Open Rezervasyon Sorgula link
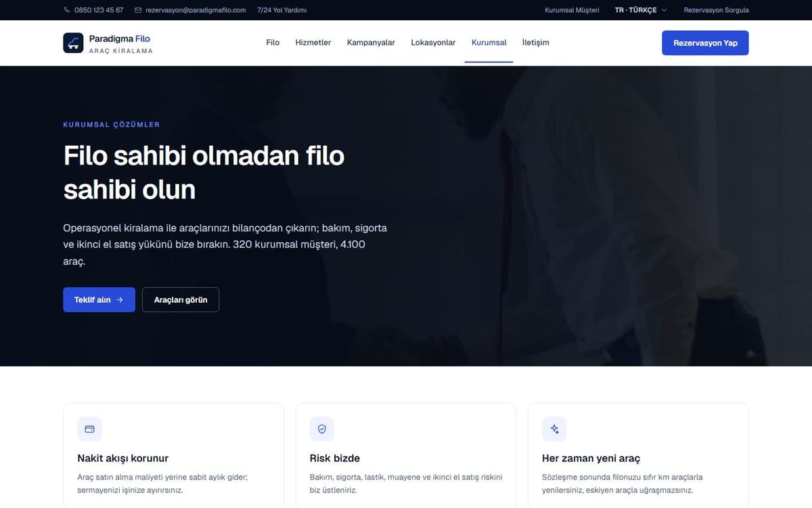812x508 pixels. 716,10
